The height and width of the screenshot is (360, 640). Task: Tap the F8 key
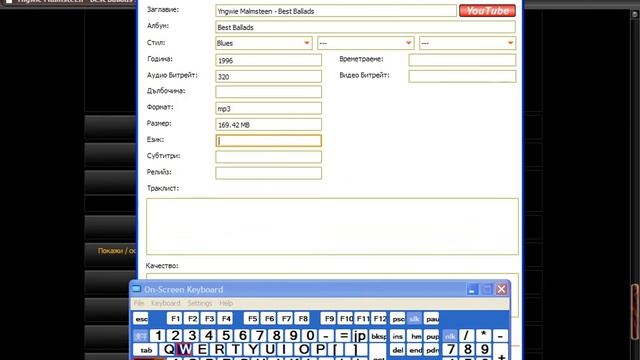point(302,319)
